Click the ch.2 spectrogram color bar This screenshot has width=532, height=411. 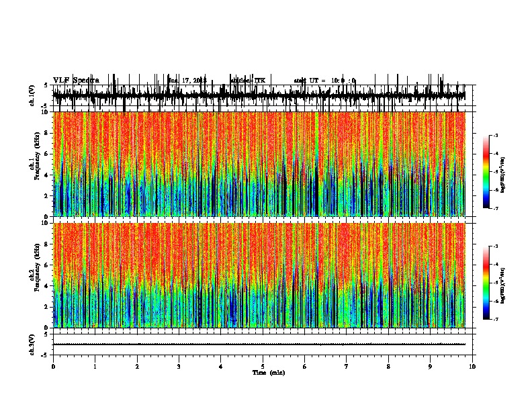click(x=486, y=283)
